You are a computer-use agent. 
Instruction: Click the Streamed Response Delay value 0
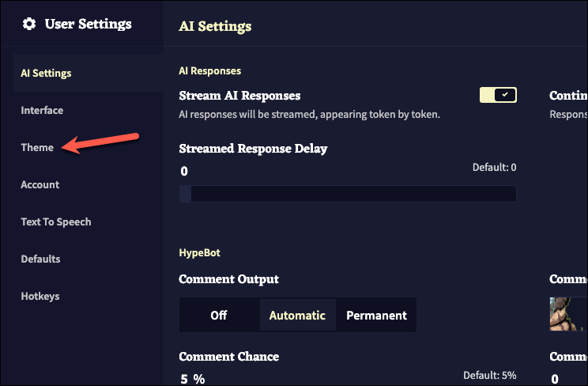[x=184, y=172]
